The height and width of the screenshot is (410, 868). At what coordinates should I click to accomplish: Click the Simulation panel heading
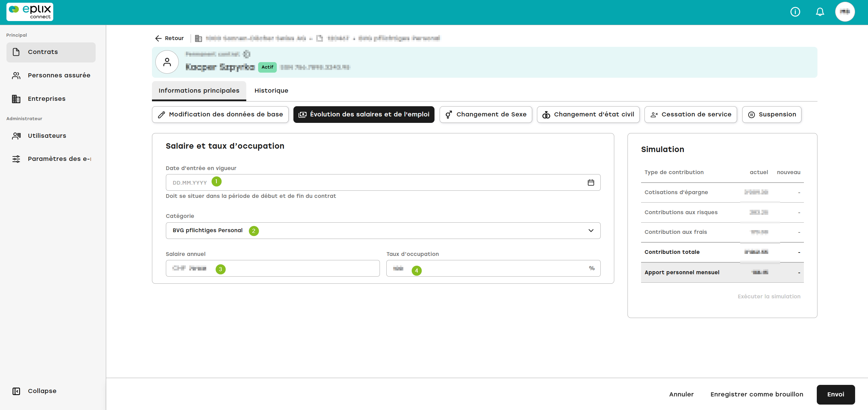pyautogui.click(x=662, y=150)
